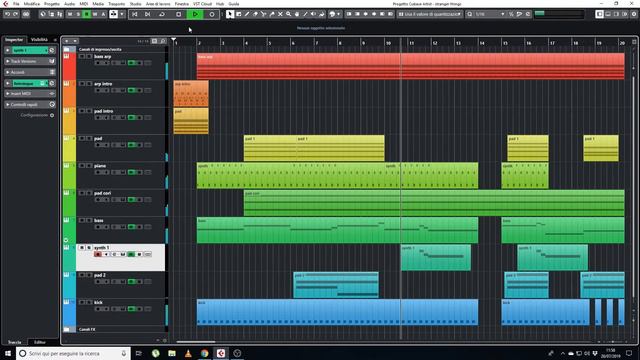Image resolution: width=640 pixels, height=360 pixels.
Task: Click the Record button in transport
Action: pos(211,14)
